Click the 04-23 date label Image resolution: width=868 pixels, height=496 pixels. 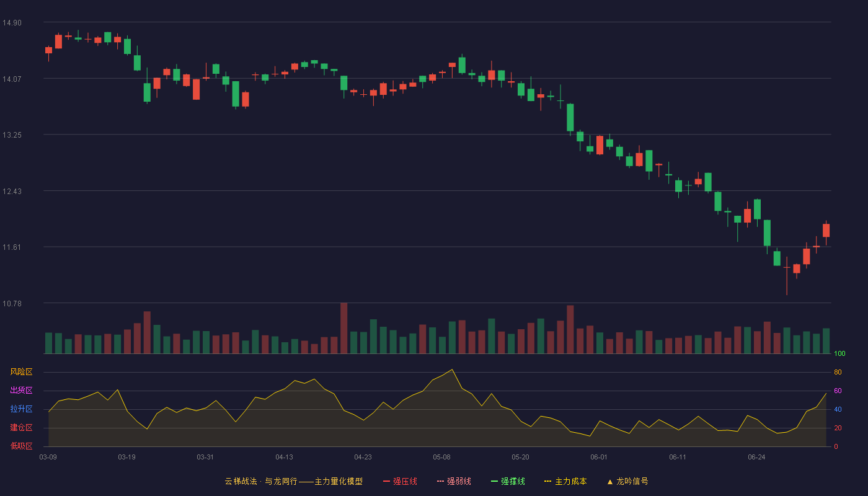(x=363, y=457)
